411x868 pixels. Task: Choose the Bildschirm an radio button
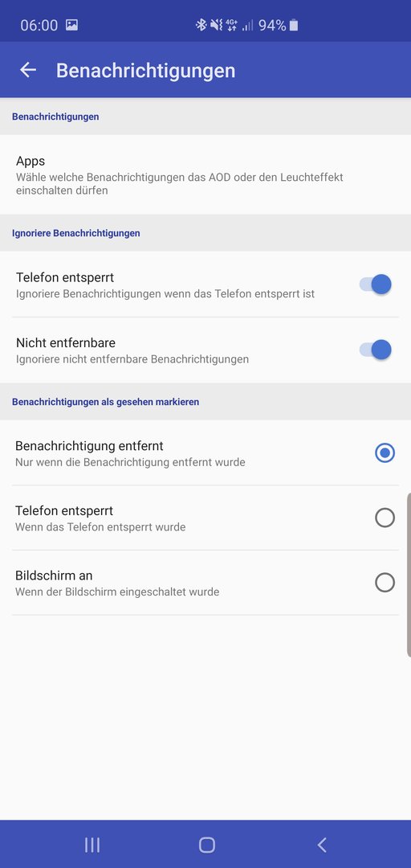coord(385,583)
